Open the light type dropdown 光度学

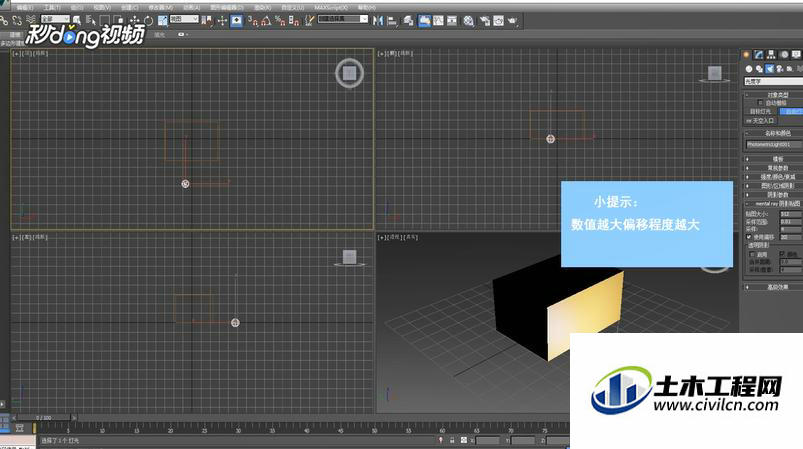[773, 81]
